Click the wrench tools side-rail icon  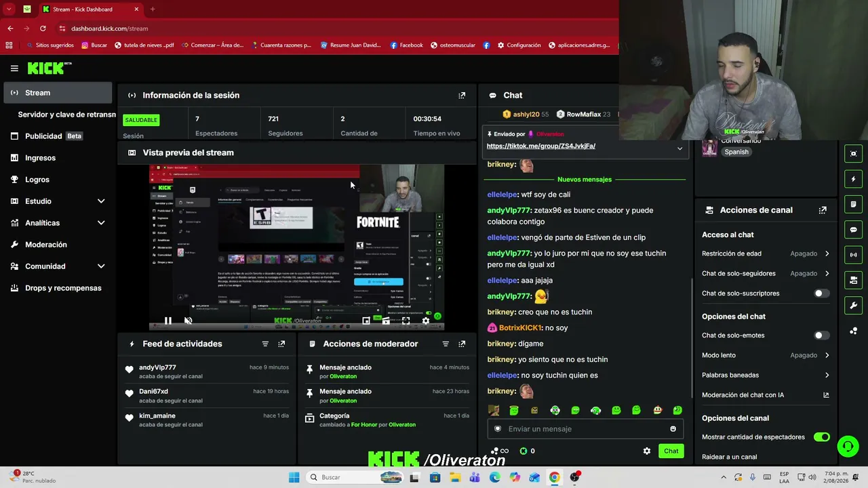853,306
